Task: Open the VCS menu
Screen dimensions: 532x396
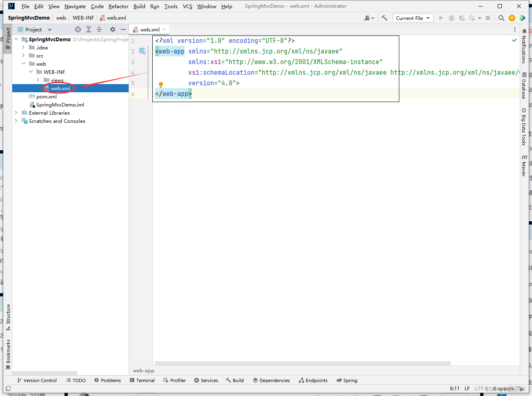Action: 187,6
